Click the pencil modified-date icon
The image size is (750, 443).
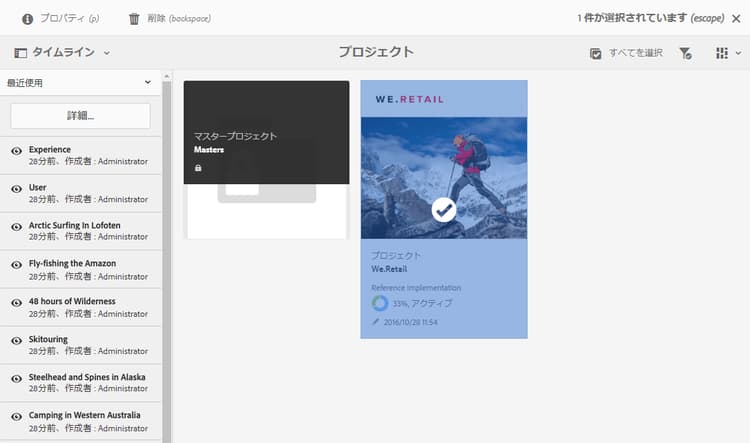click(375, 322)
